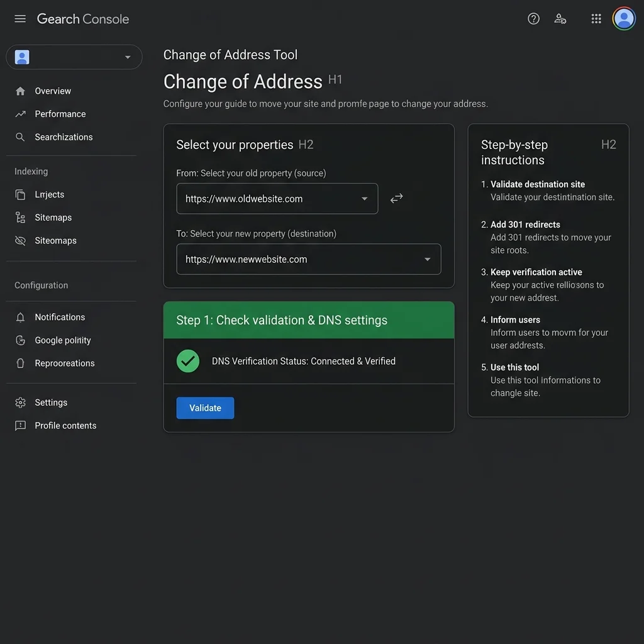The width and height of the screenshot is (644, 644).
Task: Open the old property source dropdown
Action: (277, 199)
